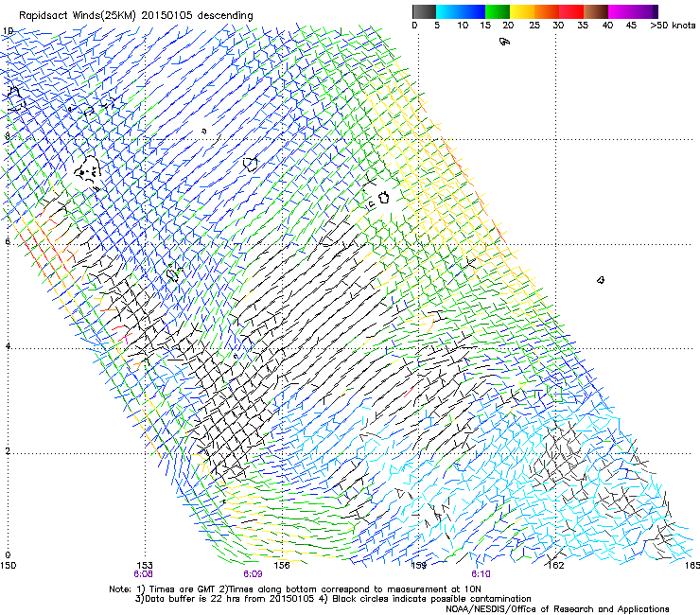Click the island outline east of 162 longitude
The width and height of the screenshot is (700, 615).
pos(601,280)
